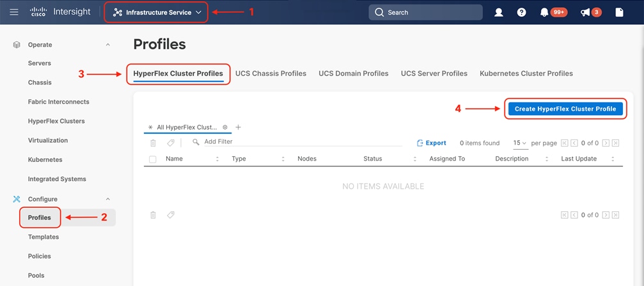Add a new table view tab with plus
Screen dimensions: 644x286
pyautogui.click(x=238, y=127)
